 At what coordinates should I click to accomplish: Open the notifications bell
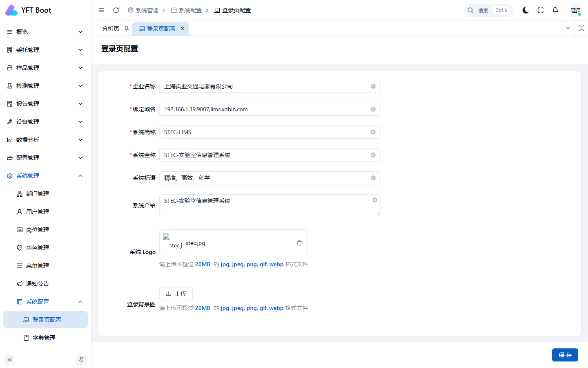(x=555, y=10)
